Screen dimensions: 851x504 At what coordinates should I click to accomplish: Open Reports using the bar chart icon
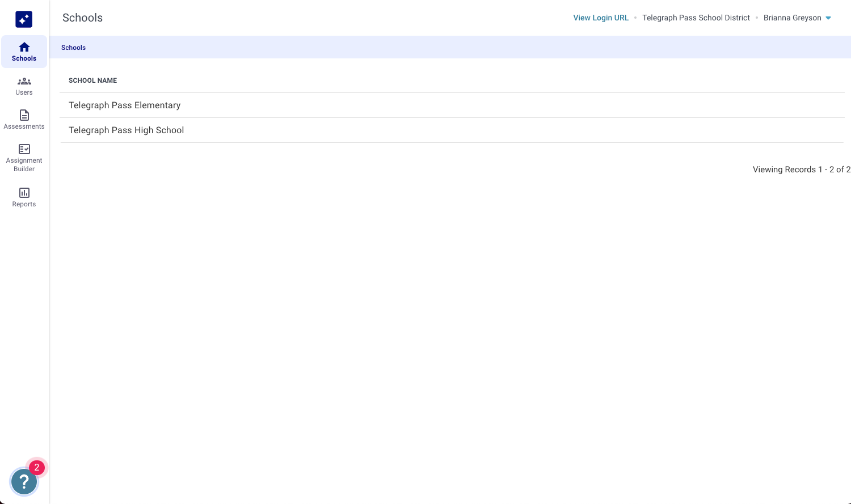pyautogui.click(x=24, y=193)
